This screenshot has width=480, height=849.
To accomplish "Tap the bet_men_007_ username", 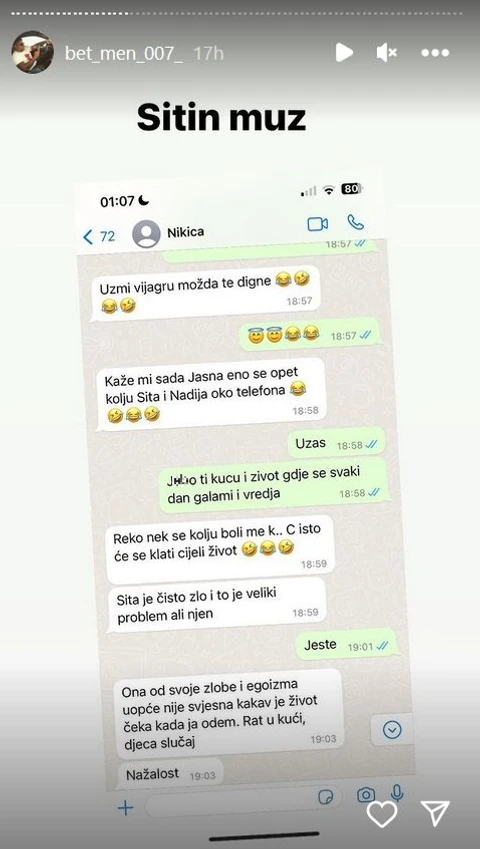I will click(x=124, y=53).
